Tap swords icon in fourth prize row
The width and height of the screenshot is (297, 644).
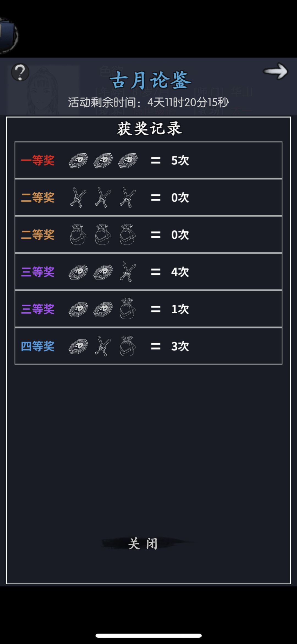(x=103, y=346)
